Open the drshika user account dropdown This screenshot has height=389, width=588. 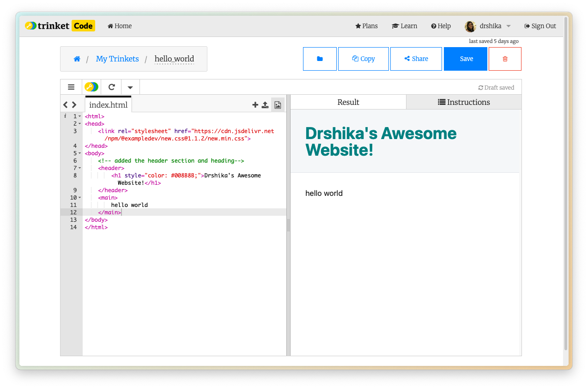(x=488, y=26)
